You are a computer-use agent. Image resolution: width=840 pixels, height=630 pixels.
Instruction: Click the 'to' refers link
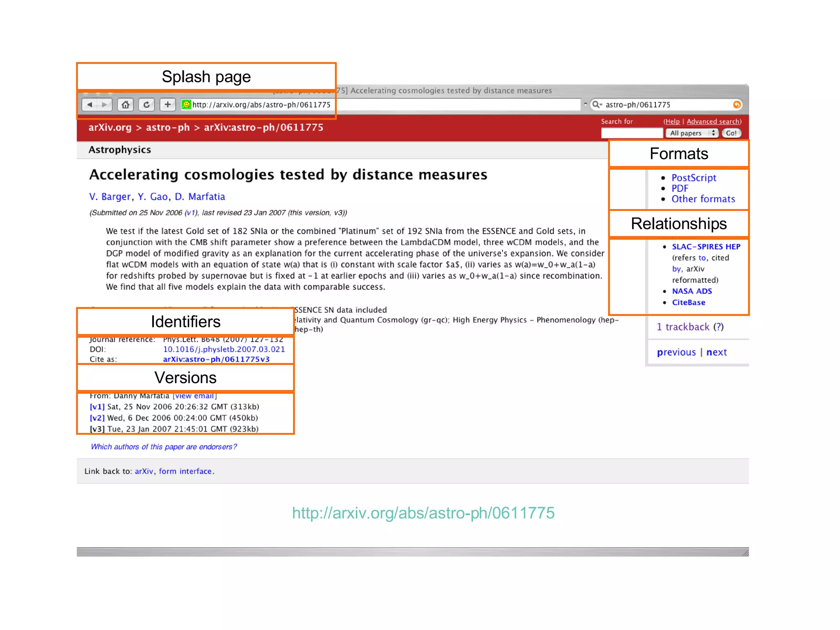click(702, 258)
